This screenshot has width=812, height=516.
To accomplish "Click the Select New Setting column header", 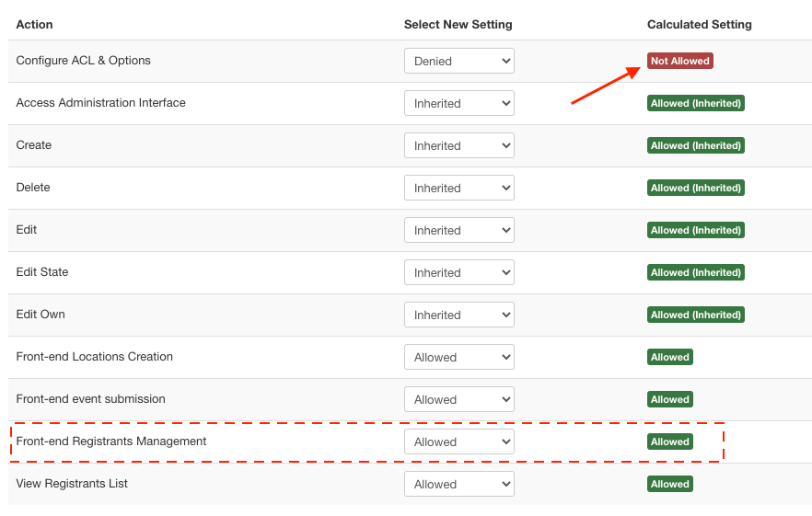I will [x=458, y=25].
